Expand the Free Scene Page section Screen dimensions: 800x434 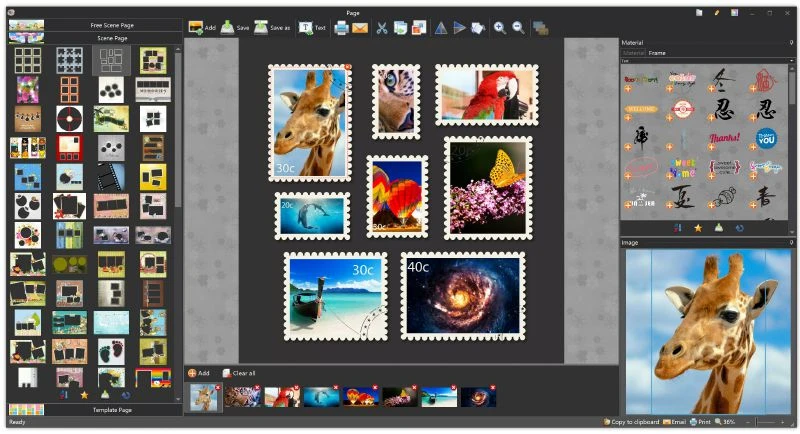click(91, 23)
